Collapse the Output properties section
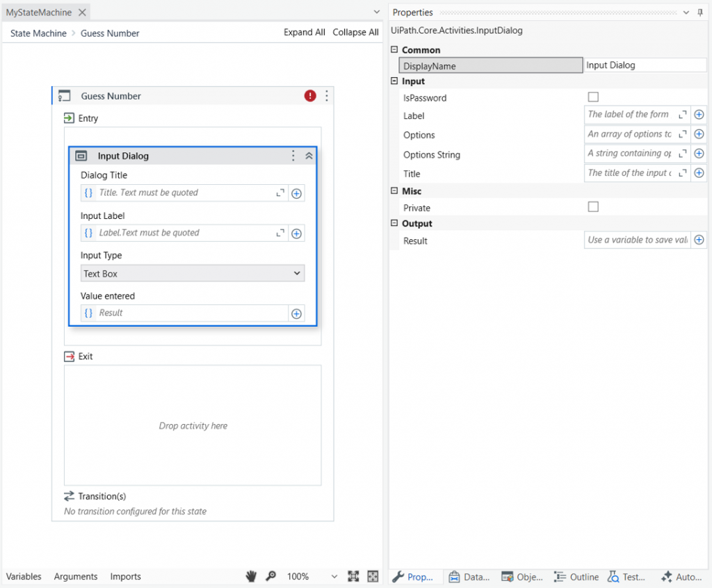The image size is (712, 588). pyautogui.click(x=394, y=223)
